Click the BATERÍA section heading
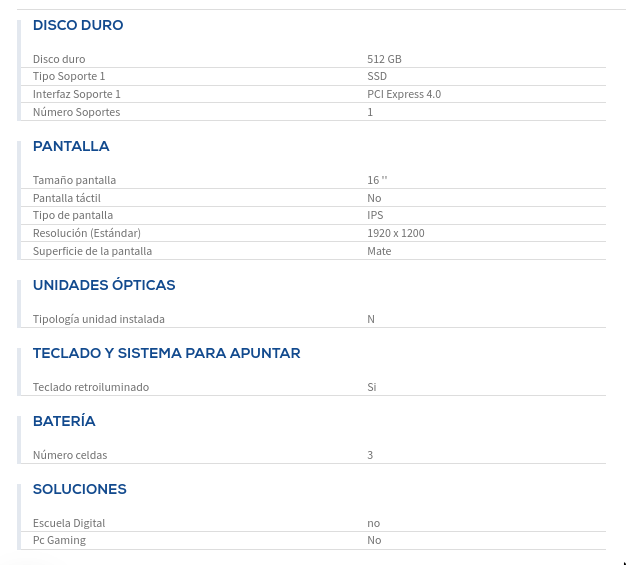626x565 pixels. tap(64, 421)
